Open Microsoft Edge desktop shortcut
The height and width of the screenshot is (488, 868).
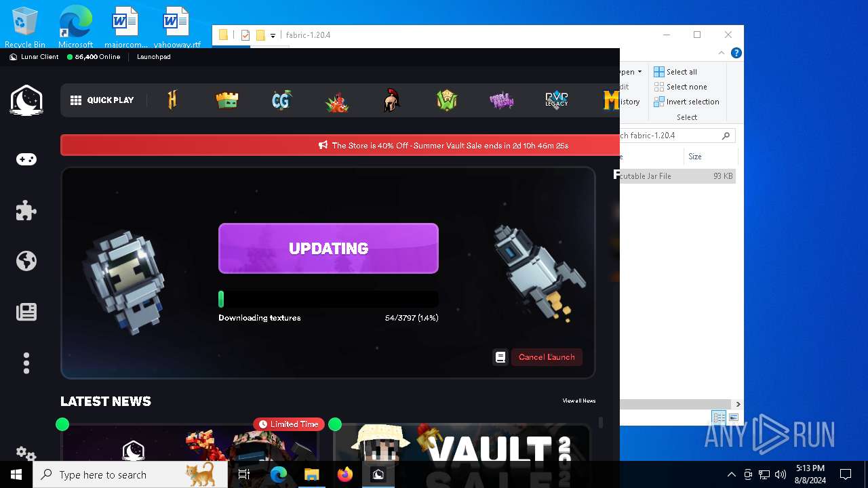75,28
